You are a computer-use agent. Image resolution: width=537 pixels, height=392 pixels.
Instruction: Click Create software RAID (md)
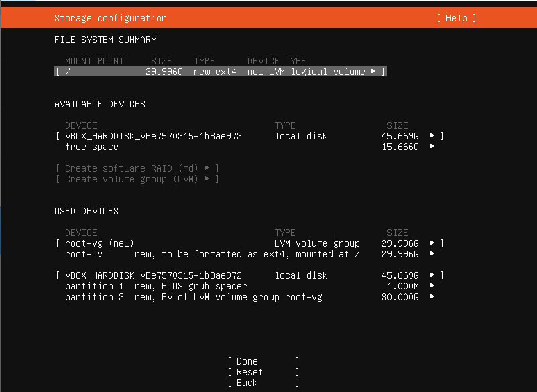137,168
